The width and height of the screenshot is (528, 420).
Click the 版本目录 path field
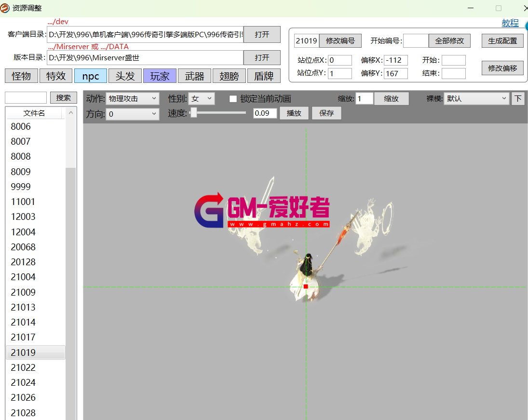click(146, 57)
